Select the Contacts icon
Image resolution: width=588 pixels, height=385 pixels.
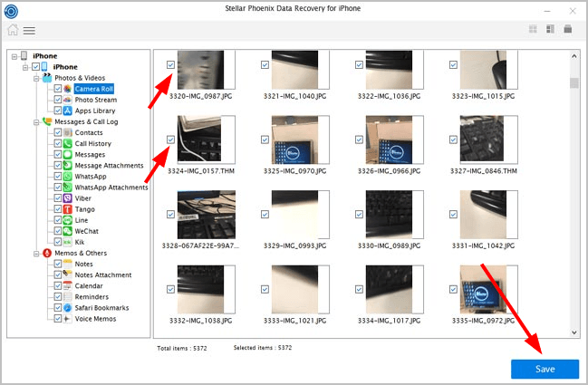tap(68, 132)
